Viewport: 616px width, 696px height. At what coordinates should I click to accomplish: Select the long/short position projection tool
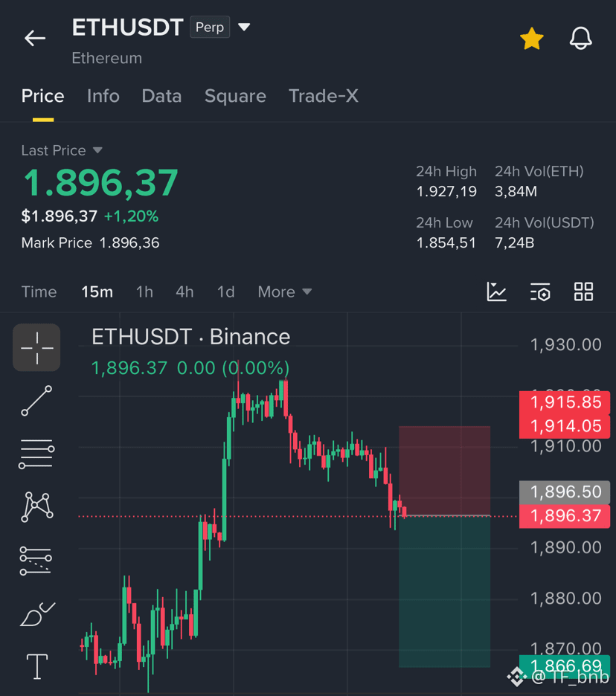[x=36, y=560]
